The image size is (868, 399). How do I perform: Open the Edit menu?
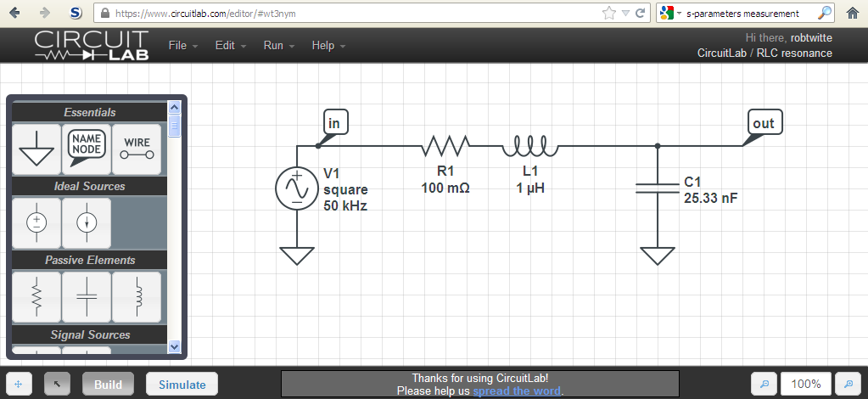(x=230, y=46)
